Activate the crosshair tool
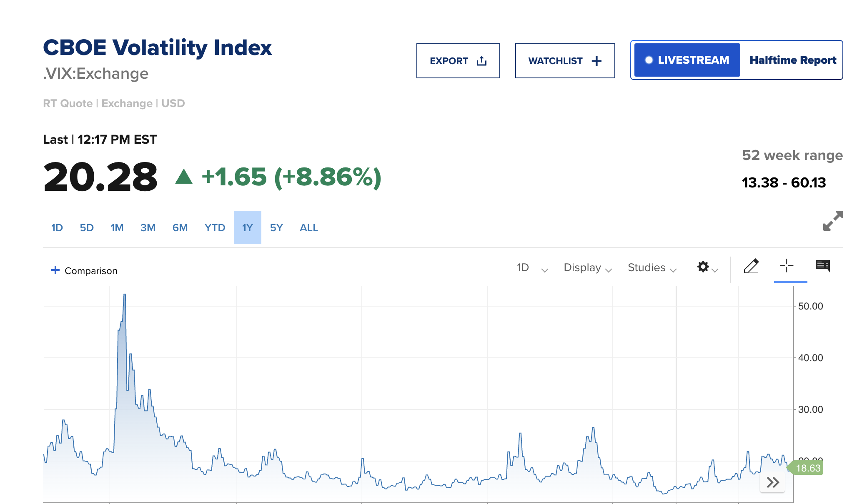This screenshot has width=847, height=504. [x=787, y=267]
